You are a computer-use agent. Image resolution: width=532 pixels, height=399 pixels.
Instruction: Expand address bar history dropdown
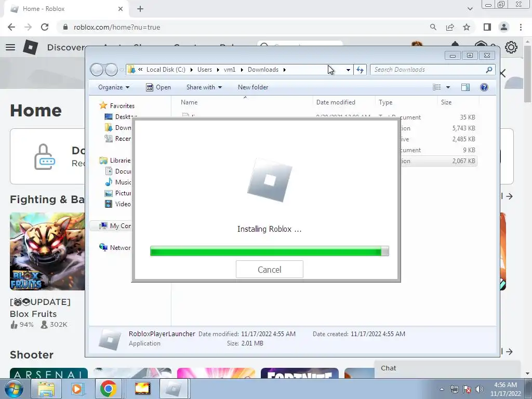pyautogui.click(x=348, y=70)
